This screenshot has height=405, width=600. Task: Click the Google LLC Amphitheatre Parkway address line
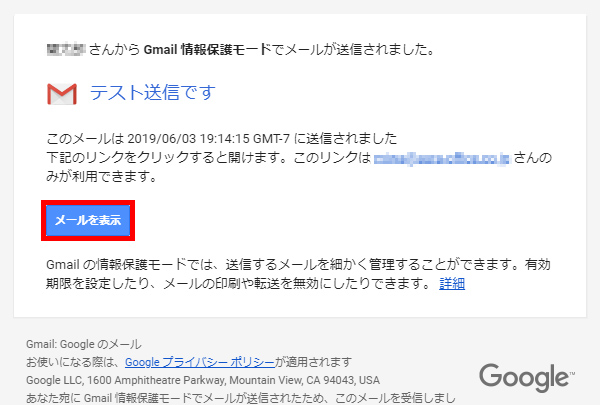pyautogui.click(x=203, y=380)
